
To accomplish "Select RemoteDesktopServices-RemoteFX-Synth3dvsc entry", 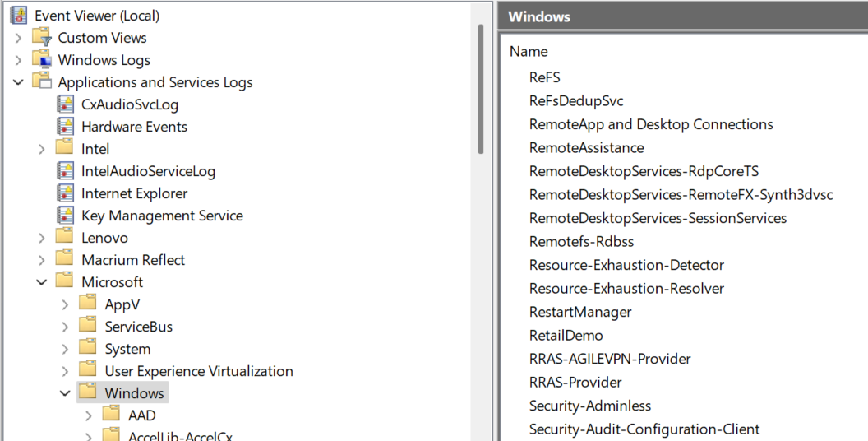I will coord(681,194).
